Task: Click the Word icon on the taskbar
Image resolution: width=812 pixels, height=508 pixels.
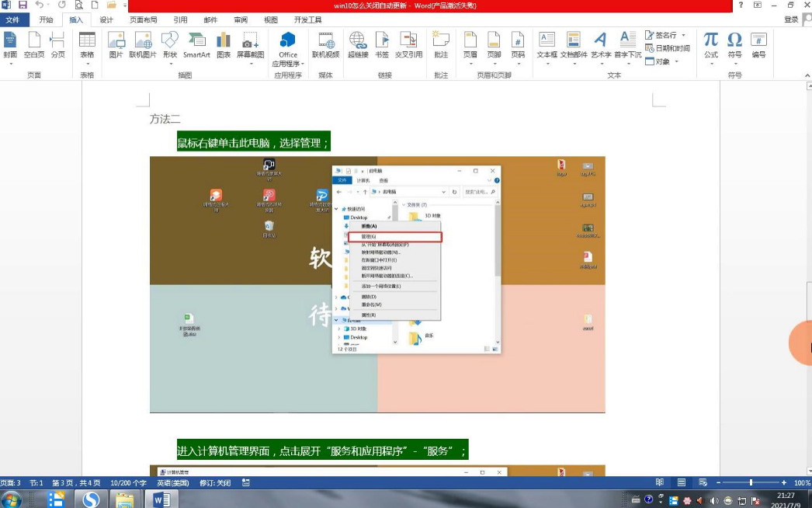Action: [161, 499]
